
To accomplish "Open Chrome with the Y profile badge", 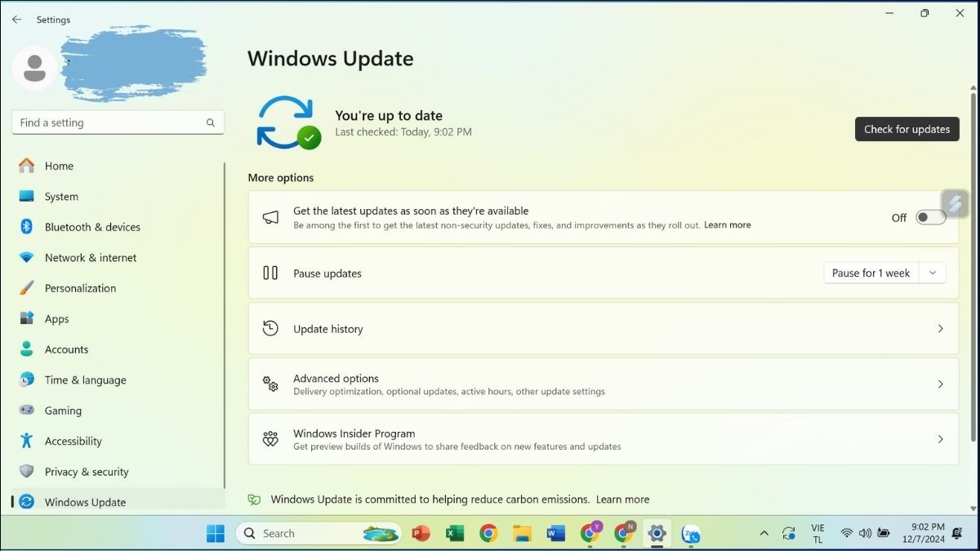I will (x=590, y=532).
